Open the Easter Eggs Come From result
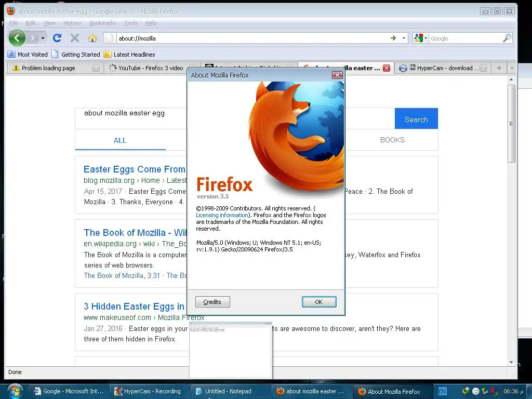Image resolution: width=532 pixels, height=399 pixels. (135, 169)
